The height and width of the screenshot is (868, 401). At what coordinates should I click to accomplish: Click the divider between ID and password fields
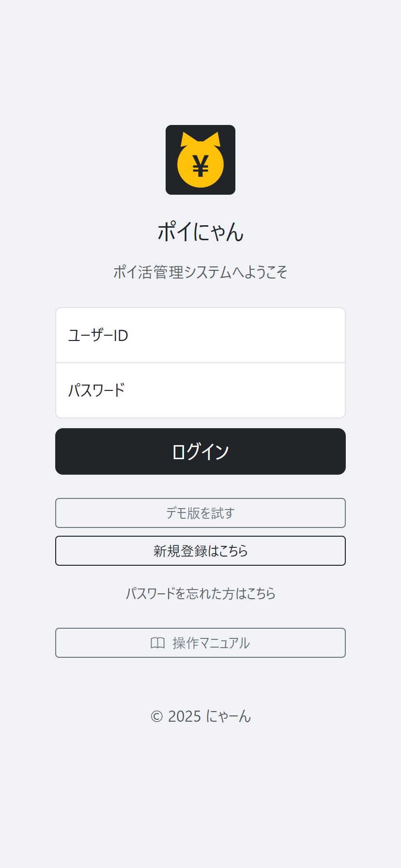click(200, 362)
